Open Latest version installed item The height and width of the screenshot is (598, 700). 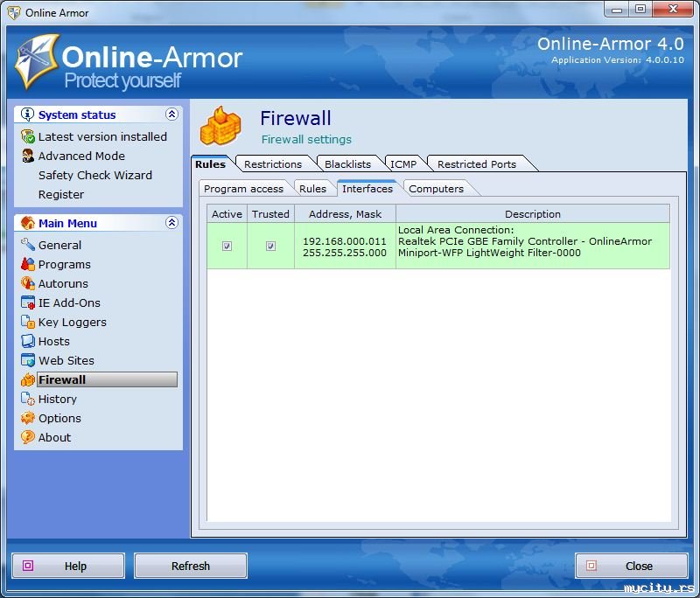coord(102,136)
